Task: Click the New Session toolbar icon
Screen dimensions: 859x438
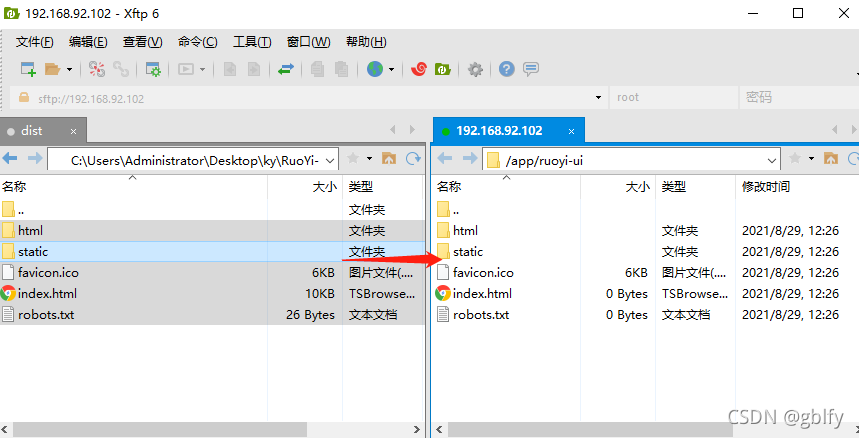Action: coord(28,69)
